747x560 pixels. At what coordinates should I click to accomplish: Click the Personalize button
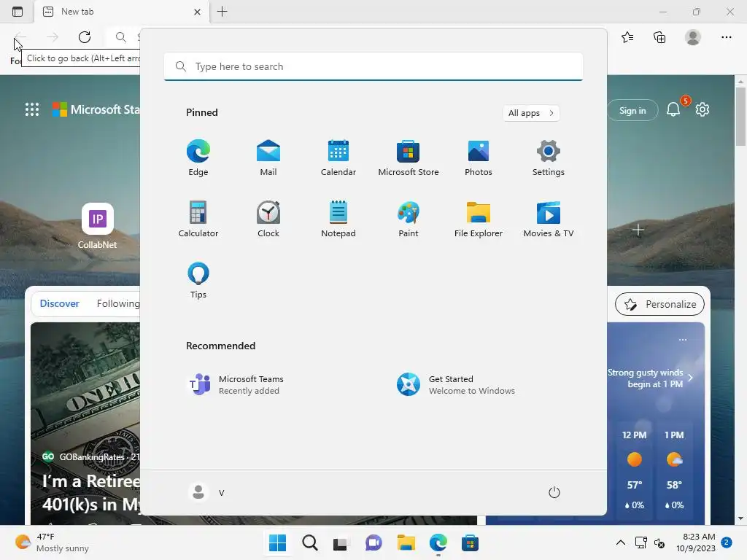click(659, 304)
